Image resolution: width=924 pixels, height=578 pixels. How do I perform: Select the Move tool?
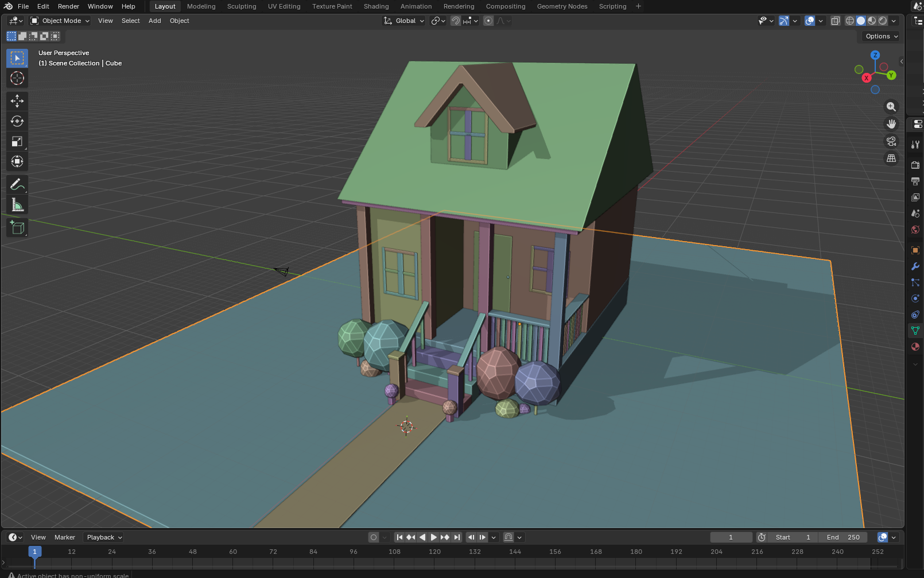point(17,101)
